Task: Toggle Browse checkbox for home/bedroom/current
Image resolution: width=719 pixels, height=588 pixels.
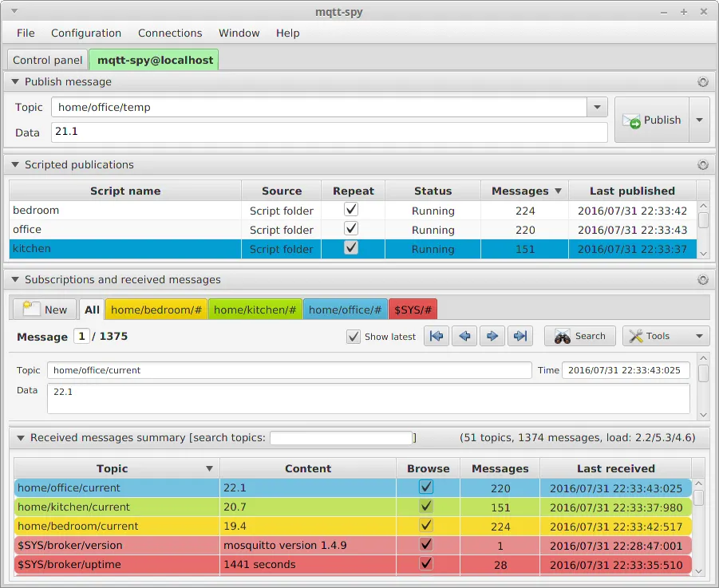Action: pyautogui.click(x=426, y=525)
